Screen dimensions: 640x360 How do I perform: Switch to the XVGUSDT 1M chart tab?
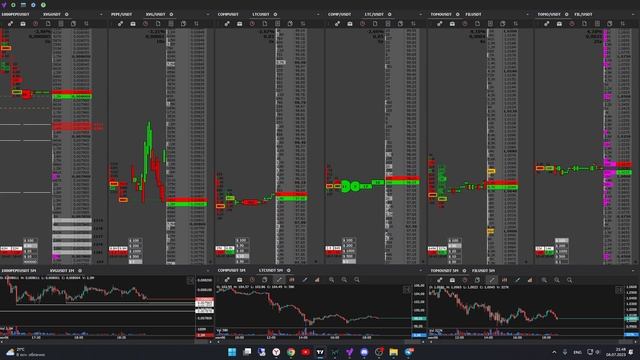click(x=62, y=270)
